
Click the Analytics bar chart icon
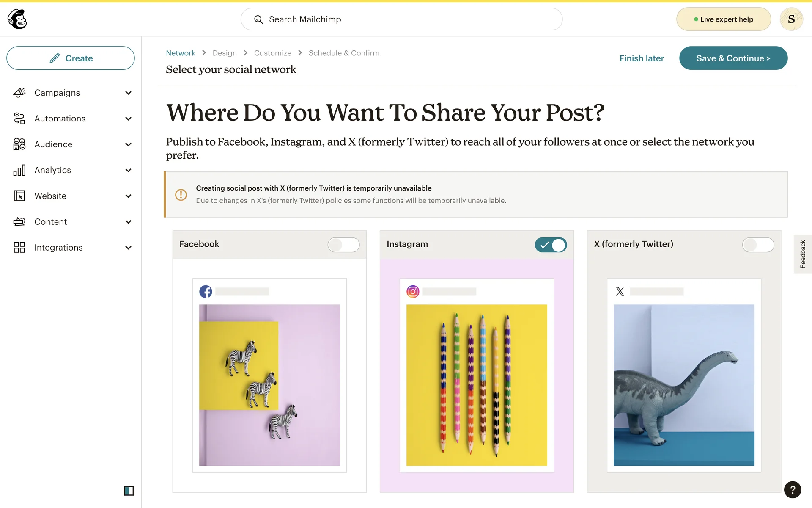click(x=19, y=170)
